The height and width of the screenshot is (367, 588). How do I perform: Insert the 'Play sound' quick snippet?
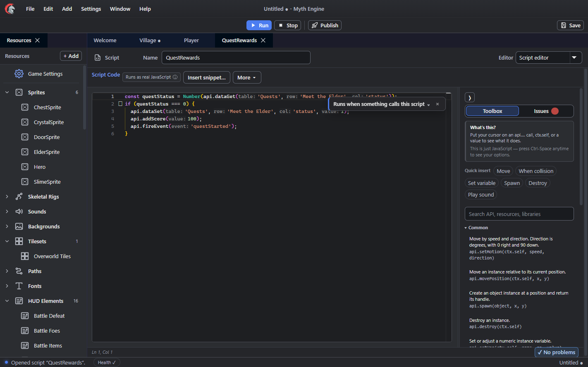pos(481,194)
